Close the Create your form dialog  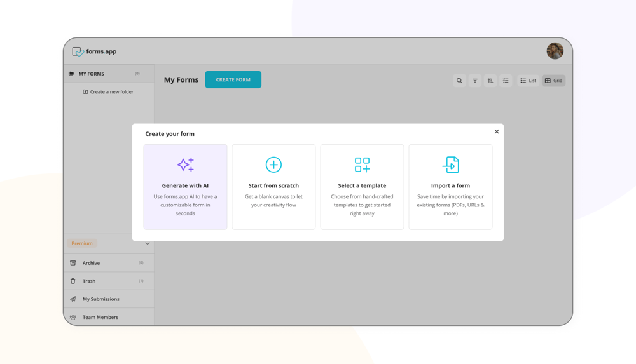pos(497,131)
